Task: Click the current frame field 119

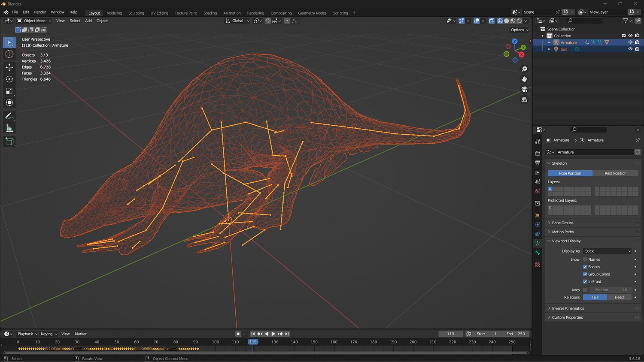Action: [x=450, y=334]
